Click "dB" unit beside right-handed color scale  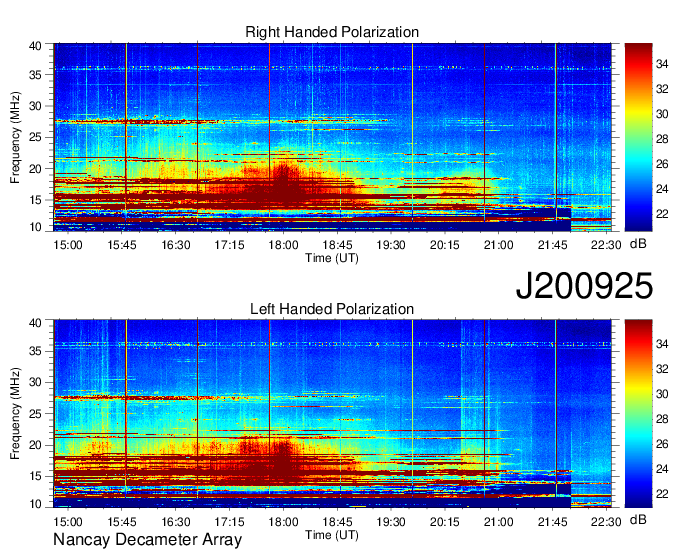click(x=638, y=244)
